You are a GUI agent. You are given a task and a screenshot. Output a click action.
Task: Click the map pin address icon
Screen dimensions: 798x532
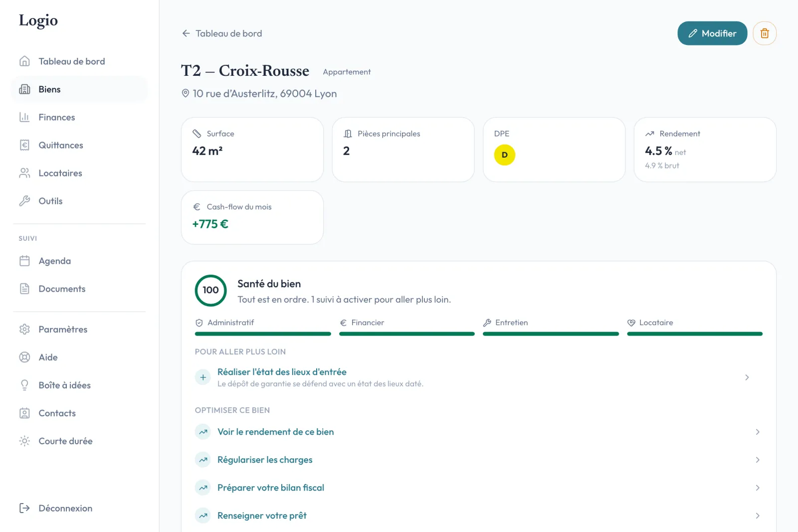point(186,93)
